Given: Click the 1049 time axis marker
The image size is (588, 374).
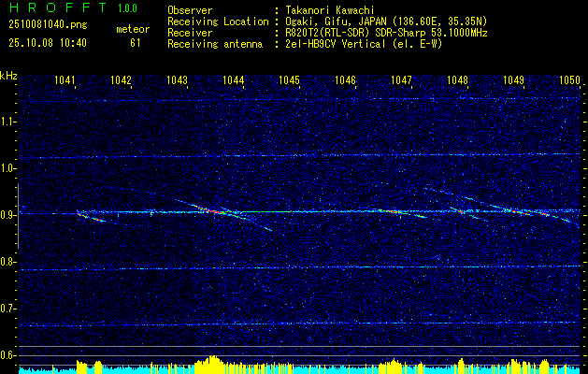Looking at the screenshot, I should click(x=513, y=79).
